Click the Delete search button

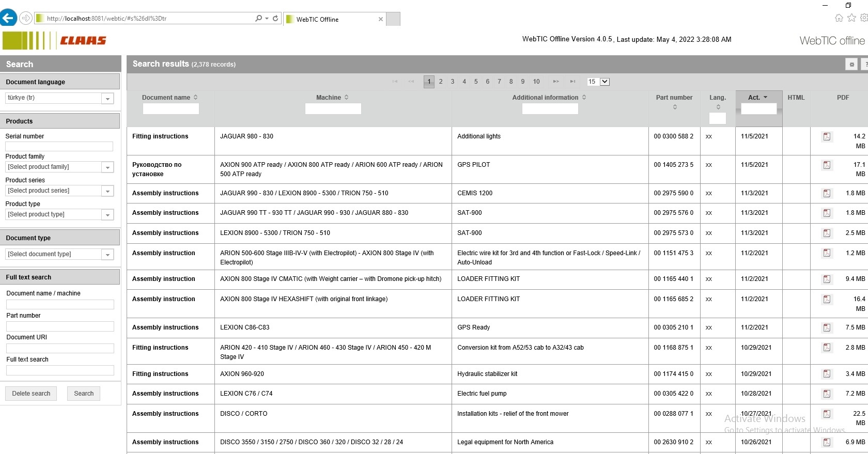[x=31, y=394]
